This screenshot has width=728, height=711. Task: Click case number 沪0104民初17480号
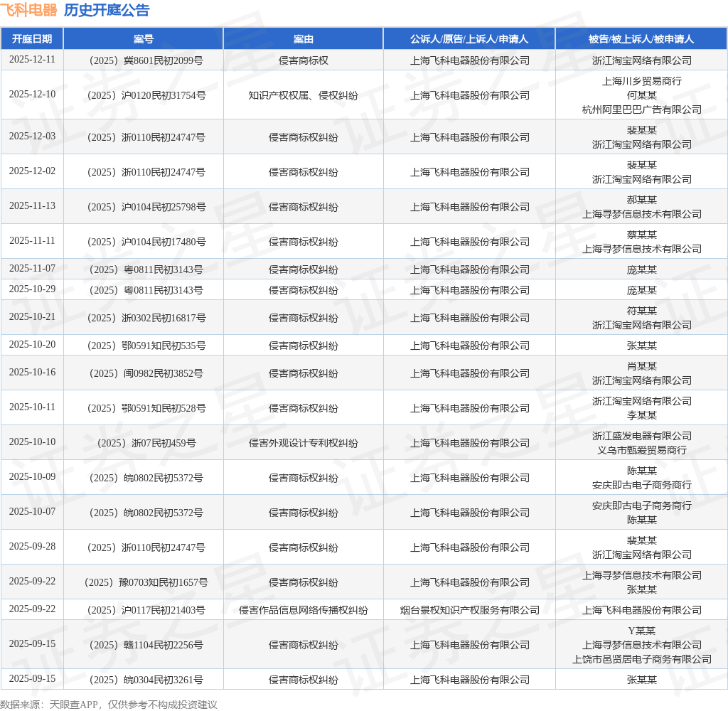[146, 242]
